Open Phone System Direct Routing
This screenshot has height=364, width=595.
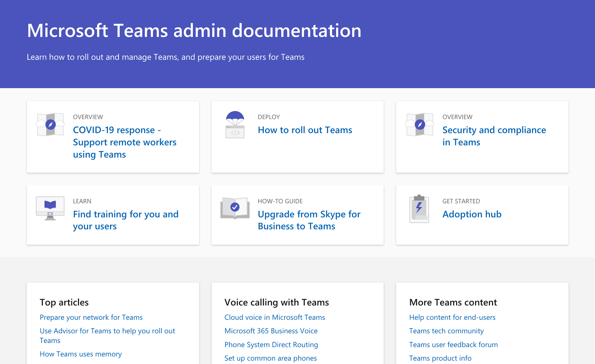click(271, 344)
